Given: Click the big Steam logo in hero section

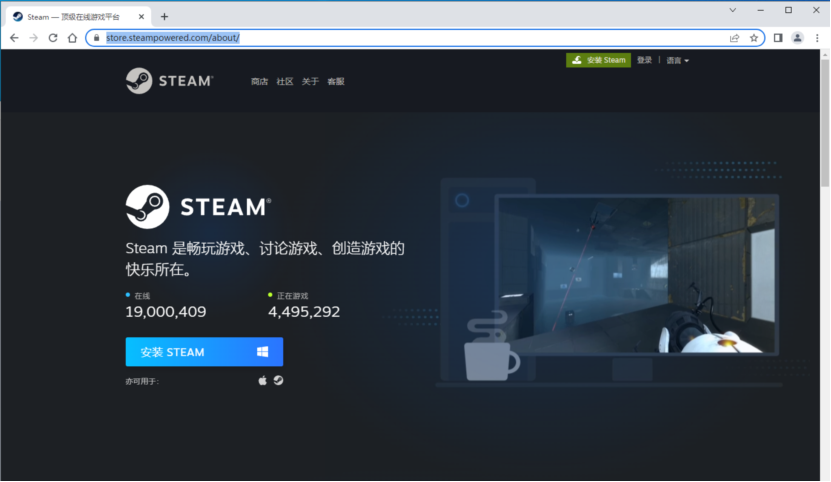Looking at the screenshot, I should (199, 207).
